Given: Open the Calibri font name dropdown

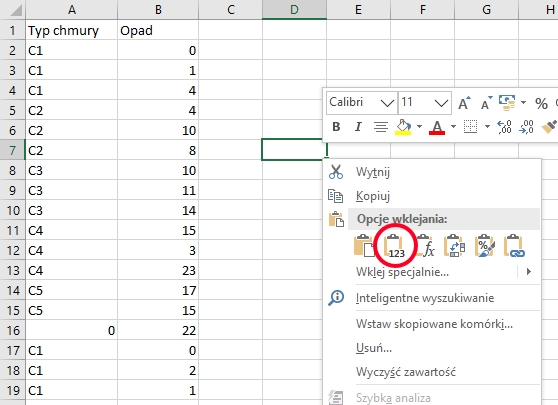Looking at the screenshot, I should 387,103.
